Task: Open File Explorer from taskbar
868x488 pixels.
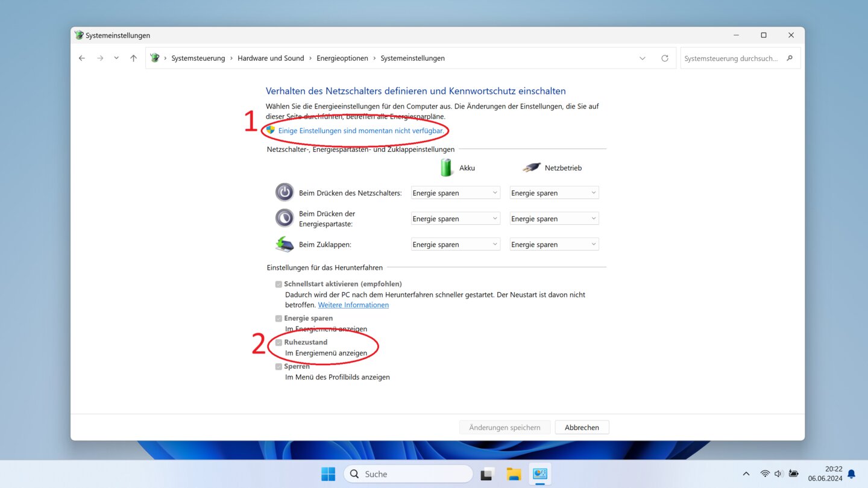Action: point(514,474)
